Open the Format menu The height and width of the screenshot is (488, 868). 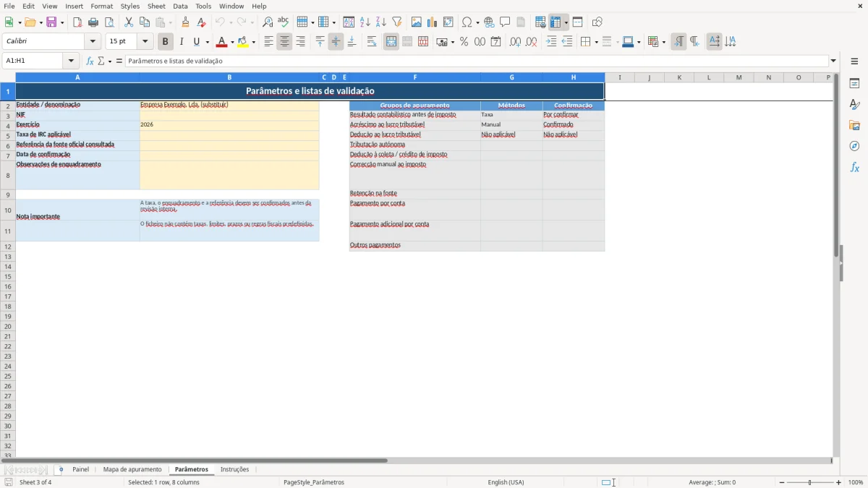[101, 6]
